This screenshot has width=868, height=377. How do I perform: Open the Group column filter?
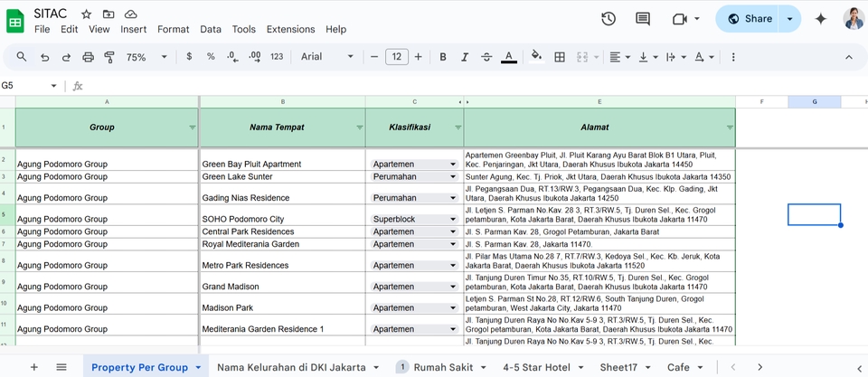pyautogui.click(x=192, y=127)
